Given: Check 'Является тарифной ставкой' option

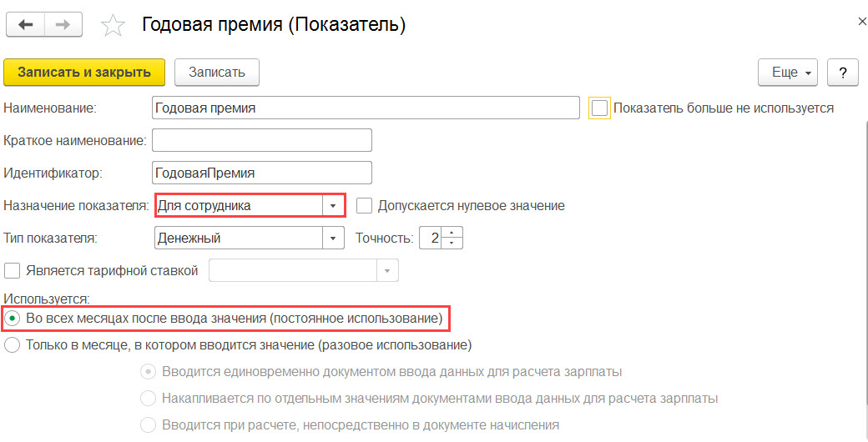Looking at the screenshot, I should coord(13,271).
